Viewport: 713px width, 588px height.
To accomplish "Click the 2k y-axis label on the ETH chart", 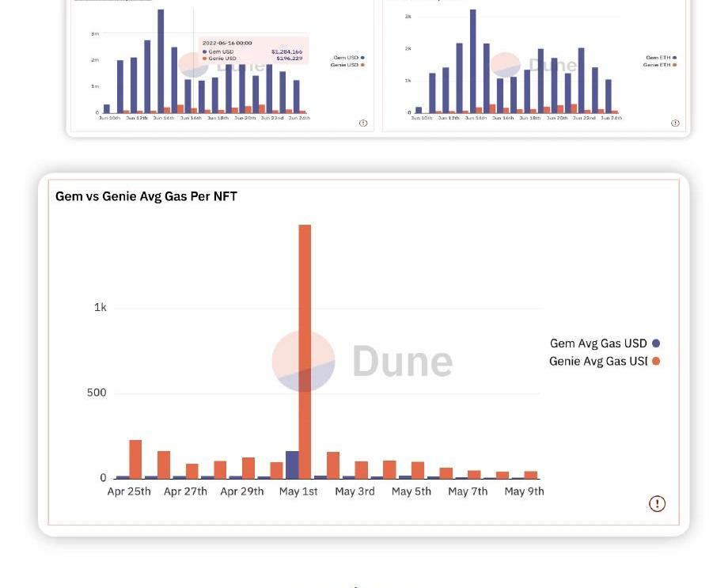I will pyautogui.click(x=408, y=48).
